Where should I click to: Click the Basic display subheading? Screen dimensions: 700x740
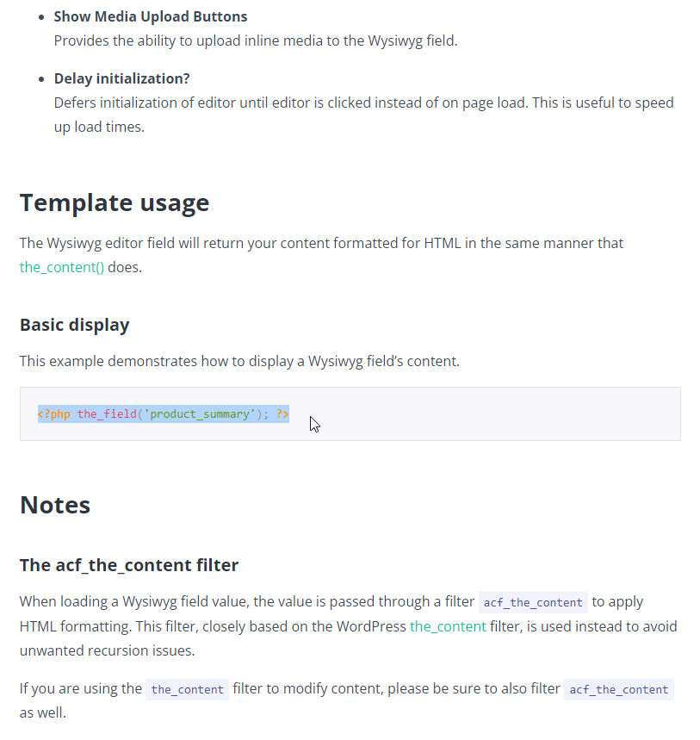coord(75,325)
